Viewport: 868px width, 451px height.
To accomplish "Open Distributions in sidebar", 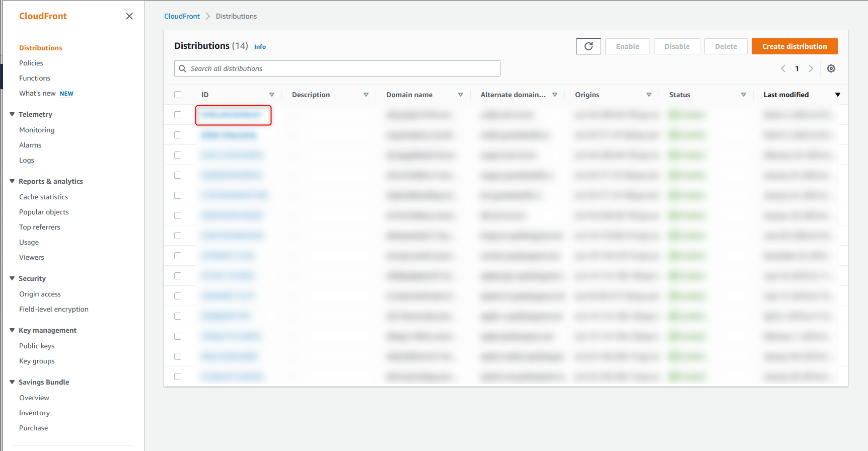I will [x=41, y=48].
